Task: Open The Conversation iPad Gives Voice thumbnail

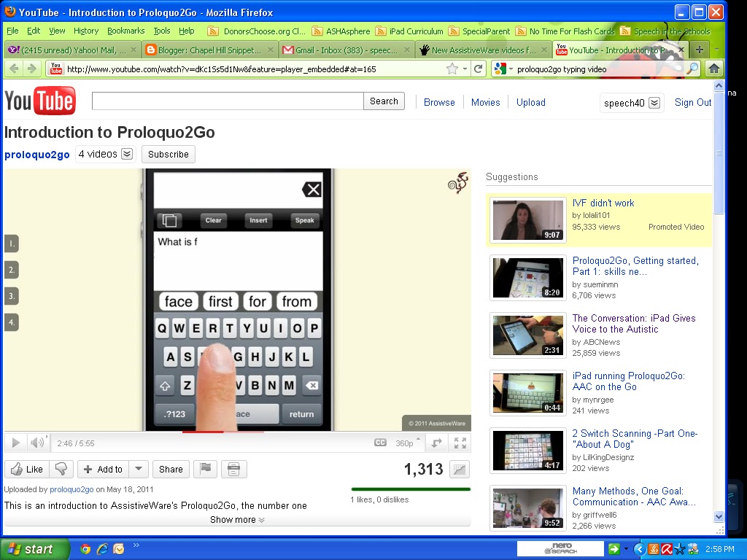Action: (x=528, y=335)
